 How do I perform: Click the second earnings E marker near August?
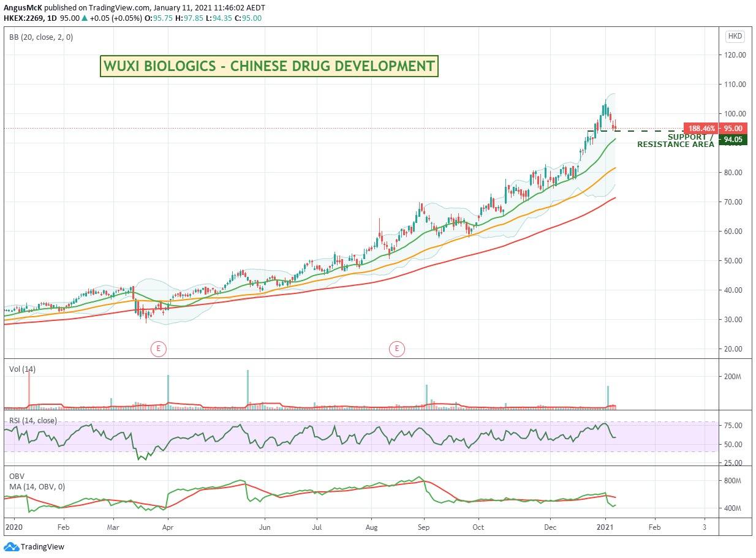tap(397, 349)
